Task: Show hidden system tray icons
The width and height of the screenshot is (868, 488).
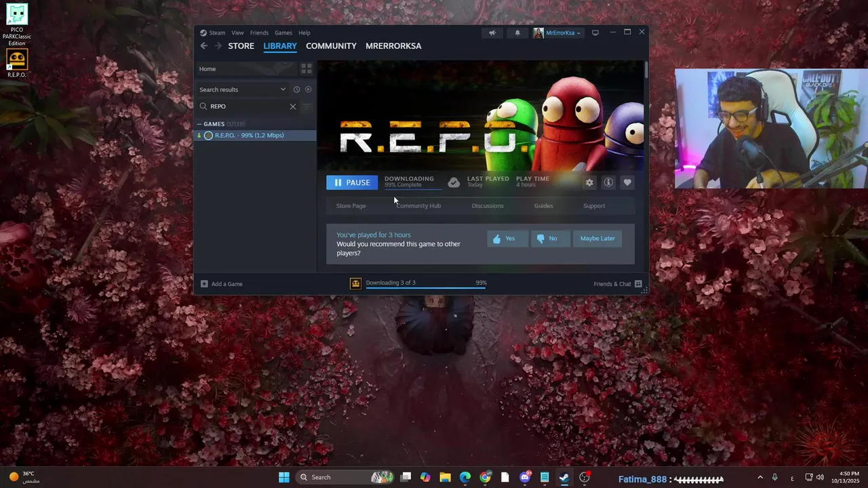Action: coord(760,477)
